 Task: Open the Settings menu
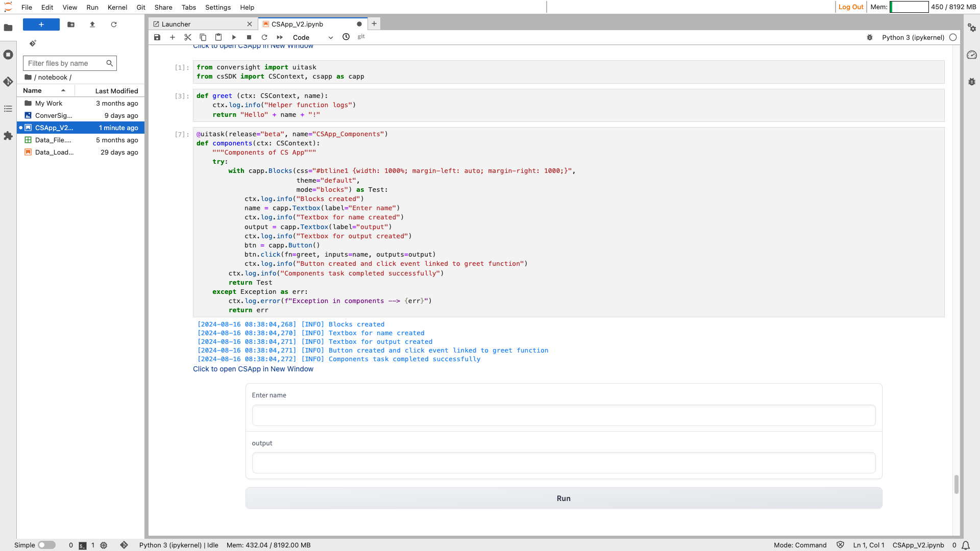pyautogui.click(x=218, y=7)
